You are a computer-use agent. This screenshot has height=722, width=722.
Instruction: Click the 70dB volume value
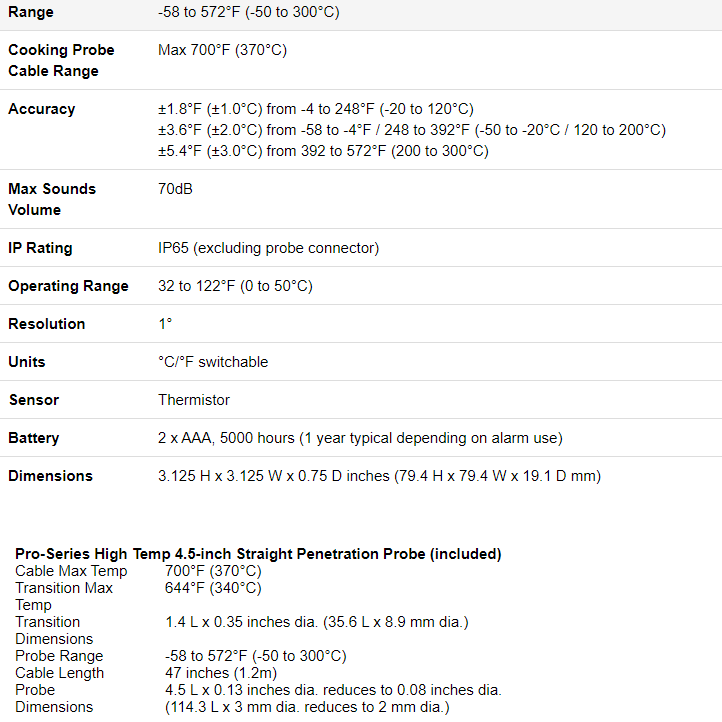tap(175, 188)
